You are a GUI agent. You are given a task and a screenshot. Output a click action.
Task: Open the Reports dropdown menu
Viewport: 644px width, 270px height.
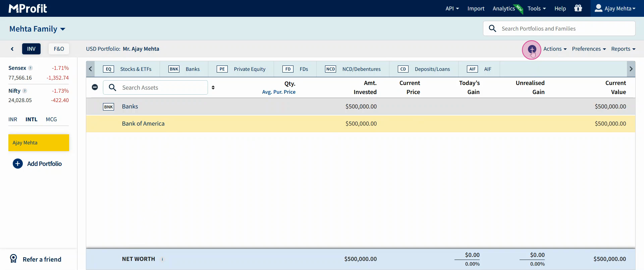point(623,49)
